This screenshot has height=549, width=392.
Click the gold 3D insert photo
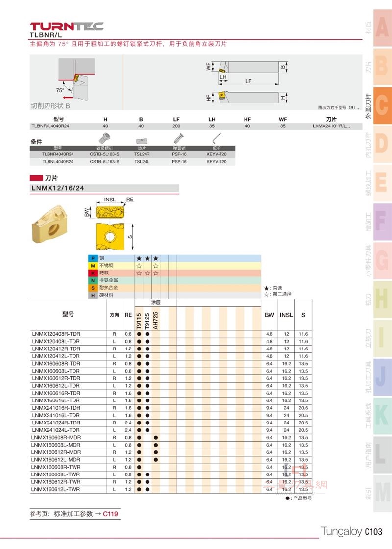(x=49, y=225)
